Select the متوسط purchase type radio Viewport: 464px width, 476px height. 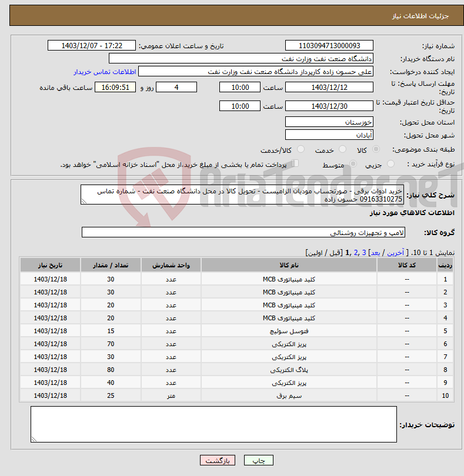point(353,164)
